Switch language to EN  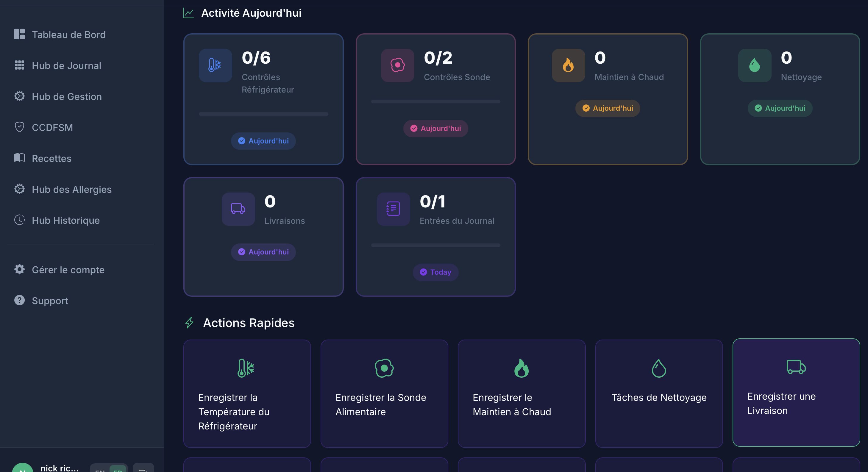pyautogui.click(x=100, y=469)
